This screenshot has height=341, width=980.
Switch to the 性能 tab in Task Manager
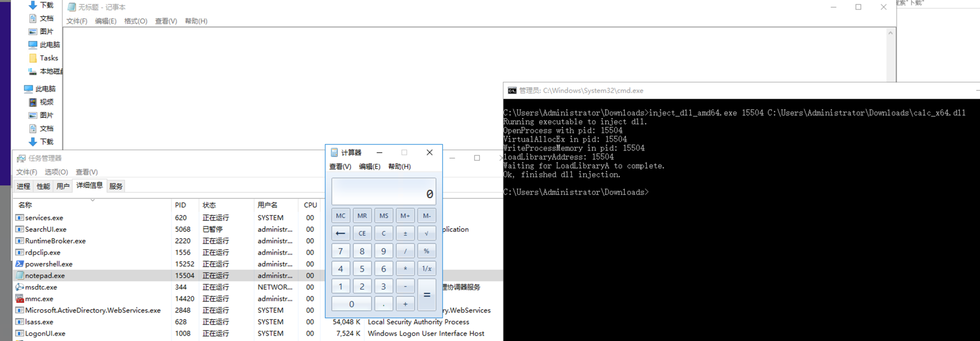point(43,186)
